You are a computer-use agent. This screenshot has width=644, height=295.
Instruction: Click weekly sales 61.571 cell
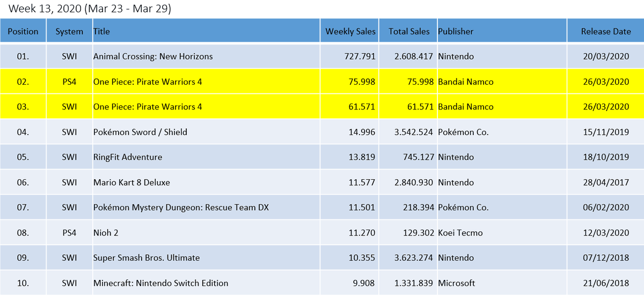click(x=349, y=107)
